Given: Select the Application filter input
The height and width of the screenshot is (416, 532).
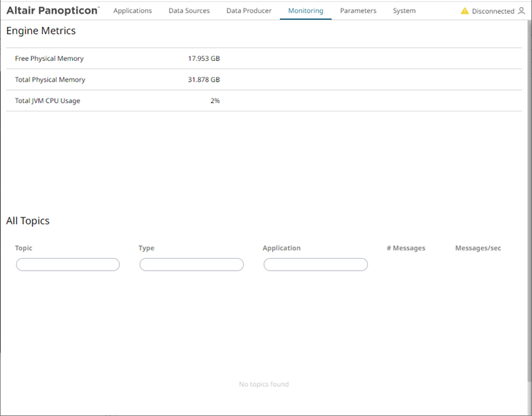Looking at the screenshot, I should (315, 264).
